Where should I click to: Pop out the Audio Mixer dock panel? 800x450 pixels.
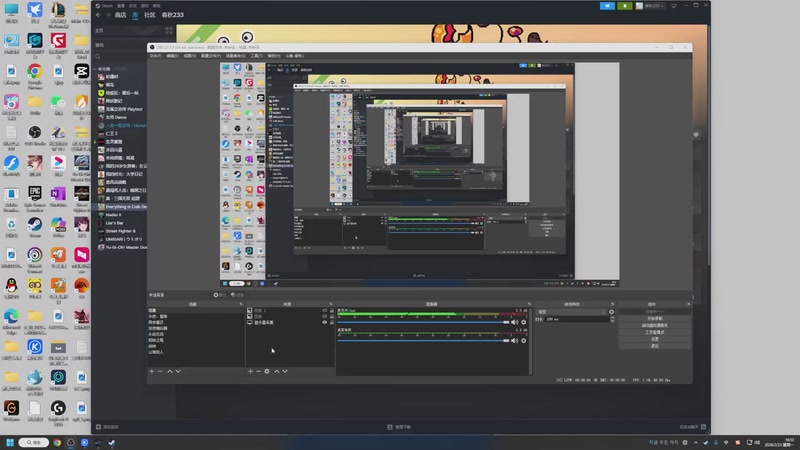click(529, 304)
